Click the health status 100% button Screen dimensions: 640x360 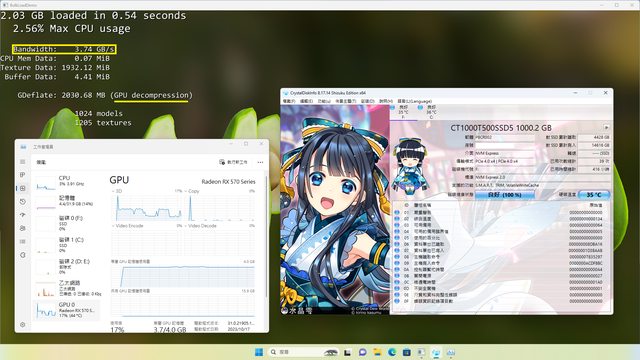point(505,195)
